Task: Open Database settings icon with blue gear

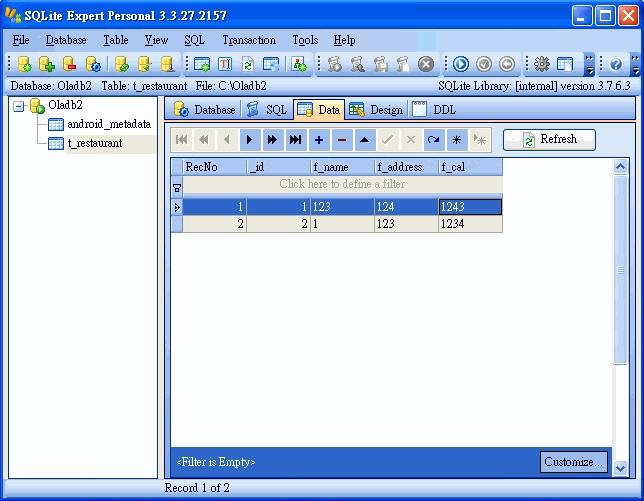Action: pyautogui.click(x=93, y=64)
